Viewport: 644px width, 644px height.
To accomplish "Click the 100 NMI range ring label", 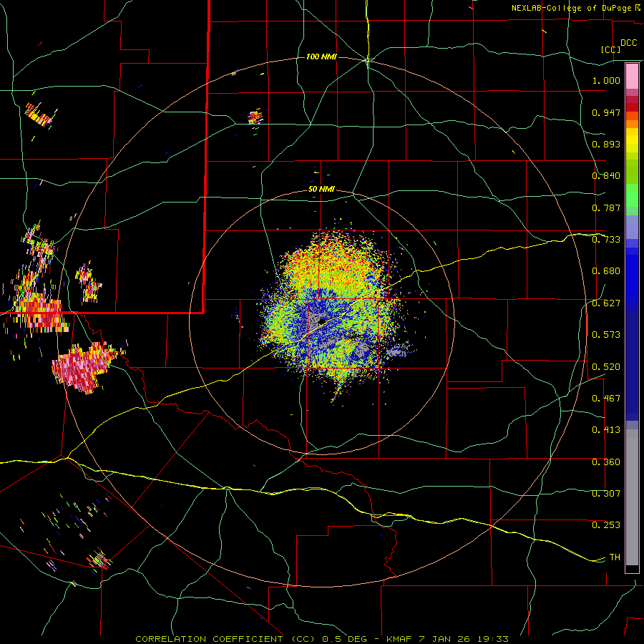I will (321, 57).
